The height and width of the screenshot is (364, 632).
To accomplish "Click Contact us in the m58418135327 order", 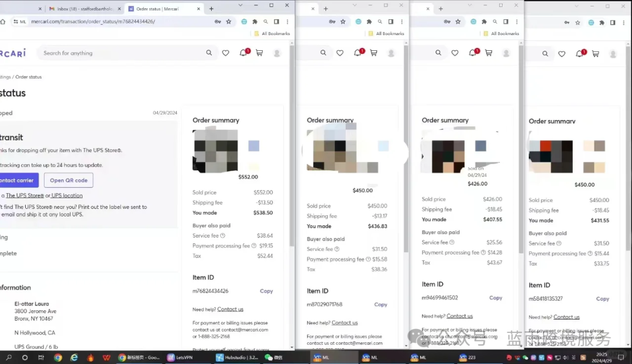I will pos(566,317).
